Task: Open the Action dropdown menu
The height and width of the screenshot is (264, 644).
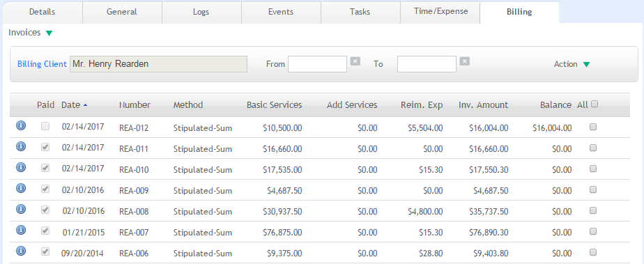Action: [572, 64]
